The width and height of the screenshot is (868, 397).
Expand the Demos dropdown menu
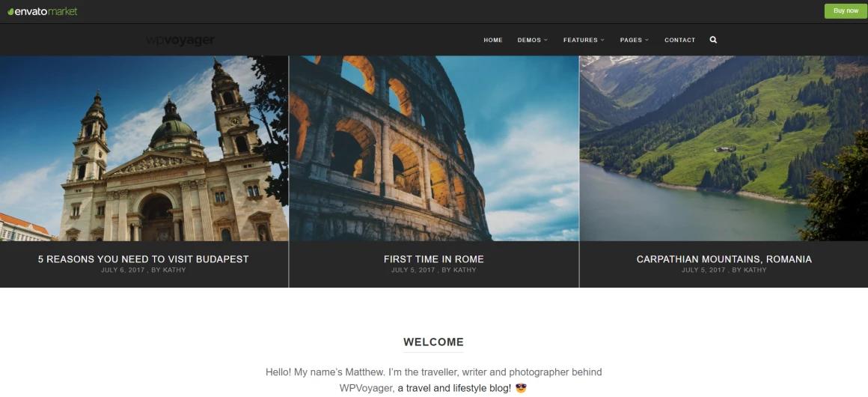click(533, 40)
